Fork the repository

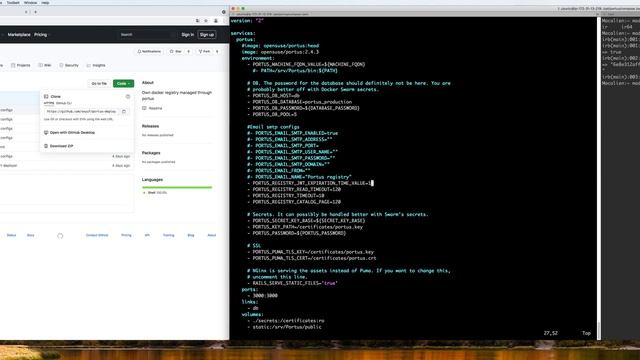coord(204,51)
